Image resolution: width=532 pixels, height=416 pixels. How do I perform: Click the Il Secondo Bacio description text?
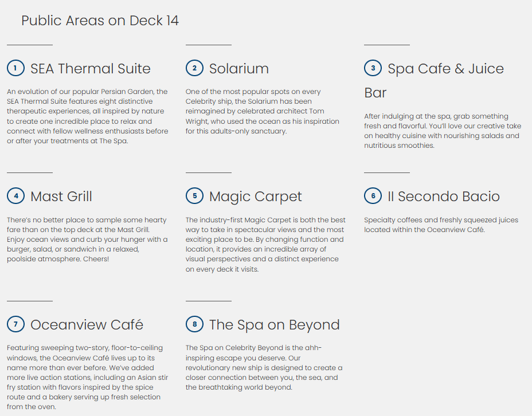(x=441, y=225)
